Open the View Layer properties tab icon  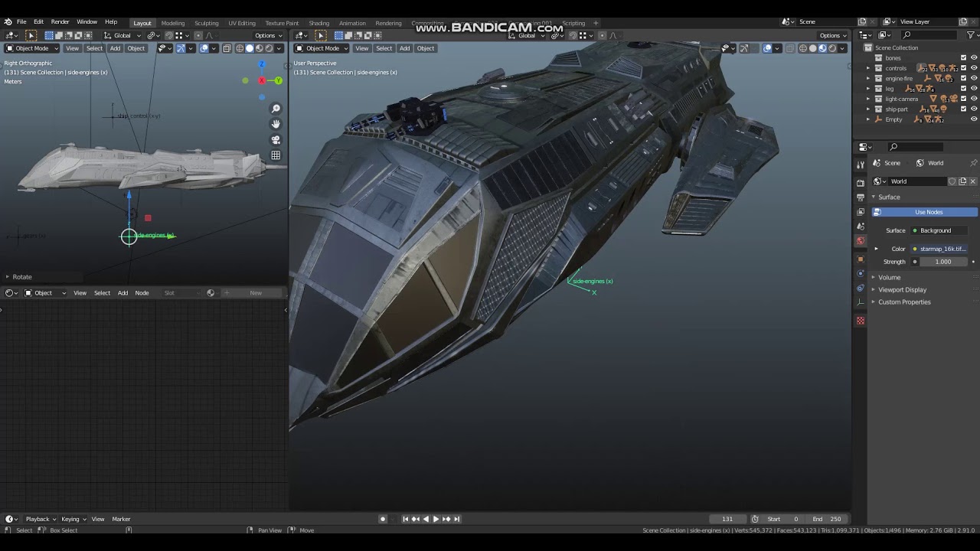(x=861, y=212)
